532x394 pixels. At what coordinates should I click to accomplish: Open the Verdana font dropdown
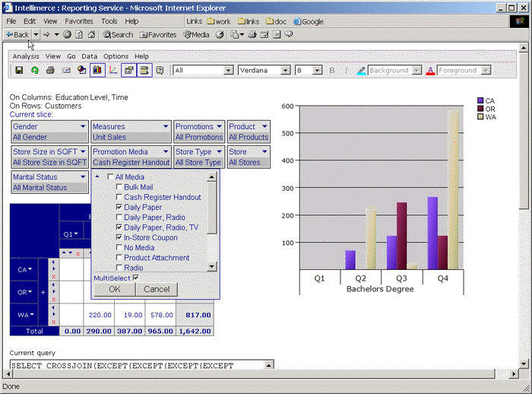pyautogui.click(x=286, y=70)
